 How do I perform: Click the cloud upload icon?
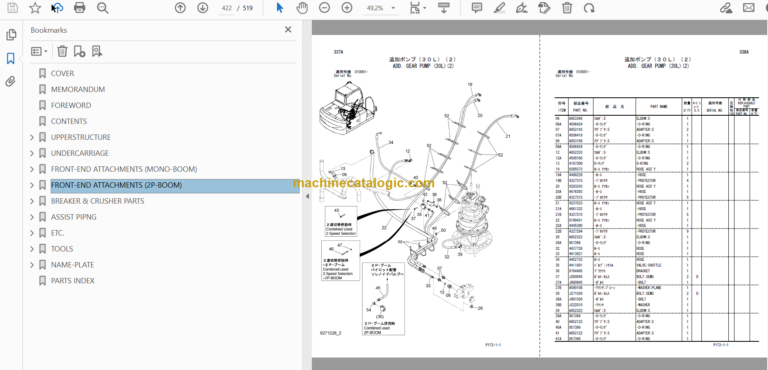[57, 7]
